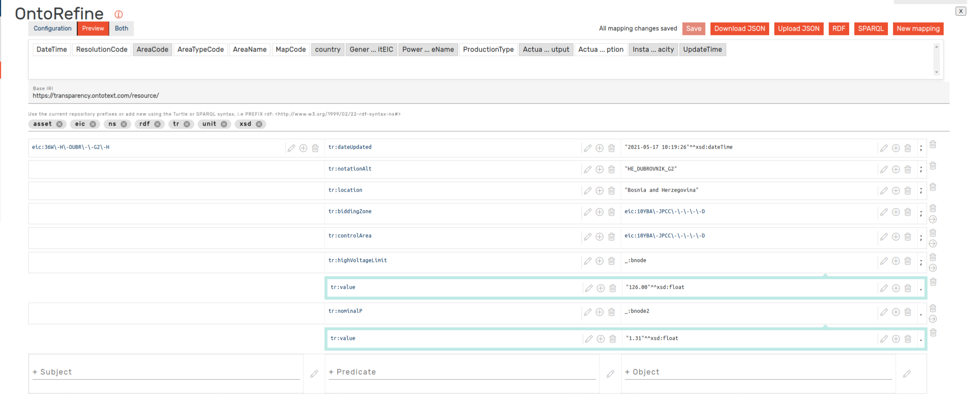Select the UpdateTime column chip
Screen dimensions: 980x405
tap(702, 49)
